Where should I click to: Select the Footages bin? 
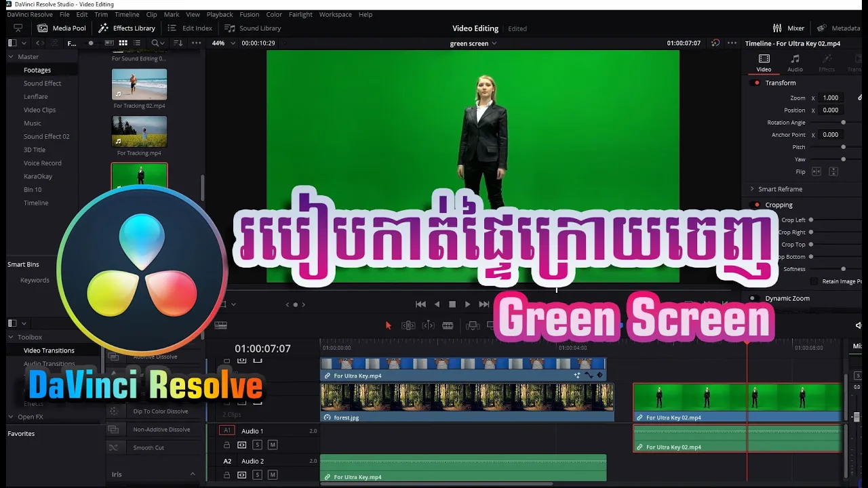point(37,70)
